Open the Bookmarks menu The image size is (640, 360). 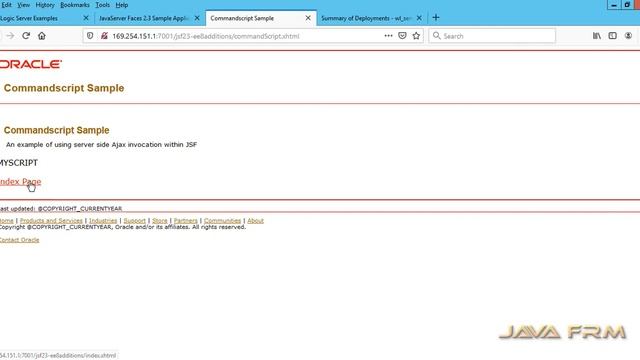[75, 5]
